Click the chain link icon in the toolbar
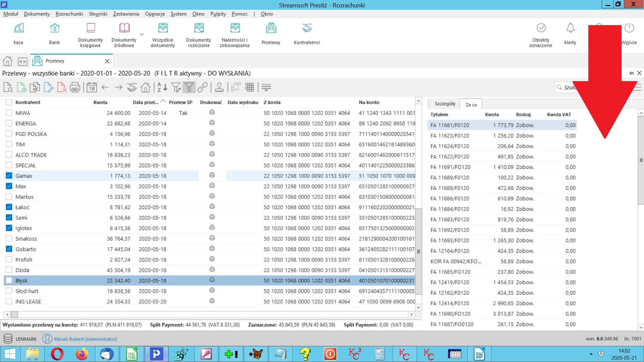The height and width of the screenshot is (362, 644). tap(202, 87)
